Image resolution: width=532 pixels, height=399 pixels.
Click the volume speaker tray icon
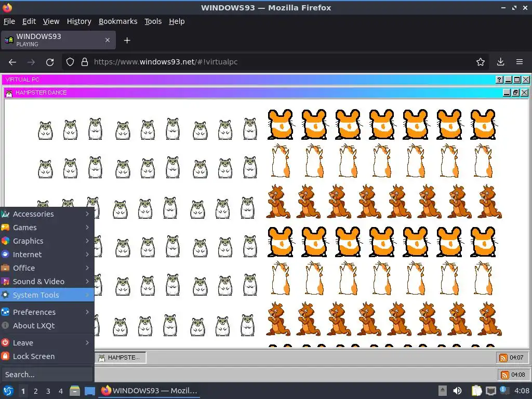[457, 391]
